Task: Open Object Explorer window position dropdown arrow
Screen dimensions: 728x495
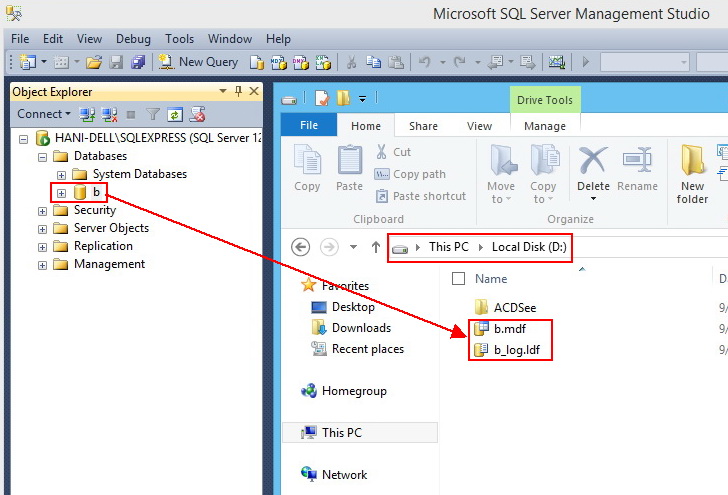Action: (223, 91)
